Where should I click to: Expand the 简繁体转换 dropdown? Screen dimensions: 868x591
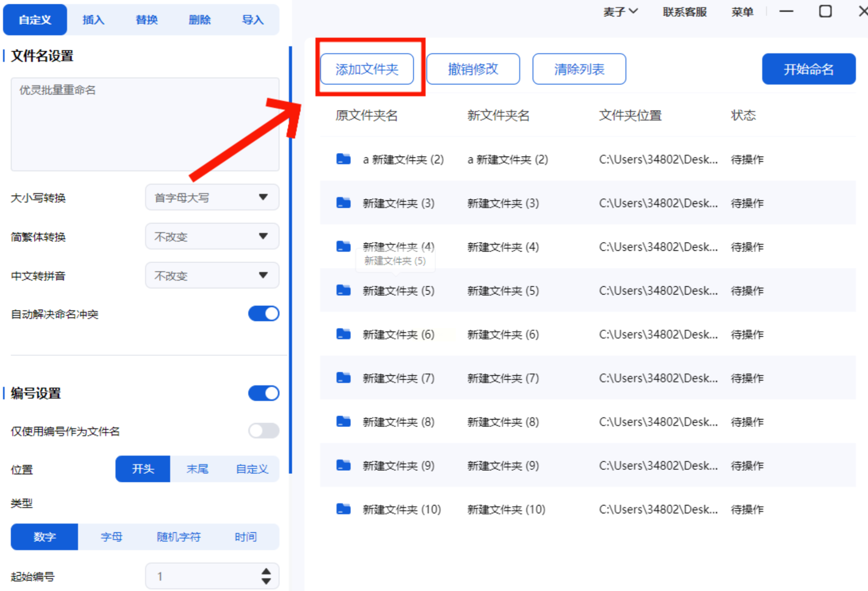click(212, 236)
